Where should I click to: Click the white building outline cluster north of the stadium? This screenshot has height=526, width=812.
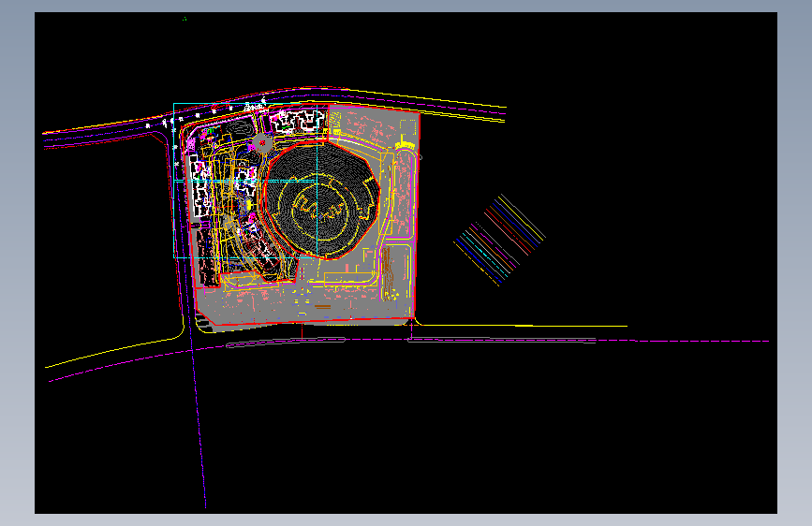click(298, 121)
